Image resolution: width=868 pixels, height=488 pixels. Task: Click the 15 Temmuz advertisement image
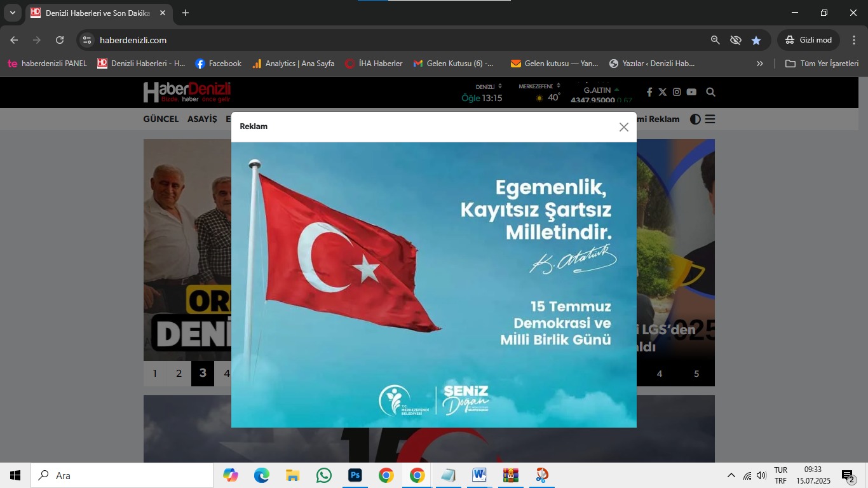point(434,285)
